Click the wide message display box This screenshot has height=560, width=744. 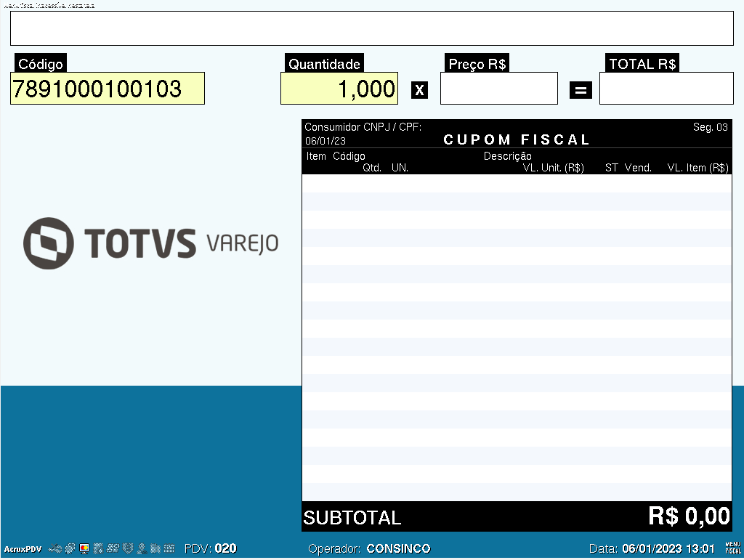click(372, 28)
